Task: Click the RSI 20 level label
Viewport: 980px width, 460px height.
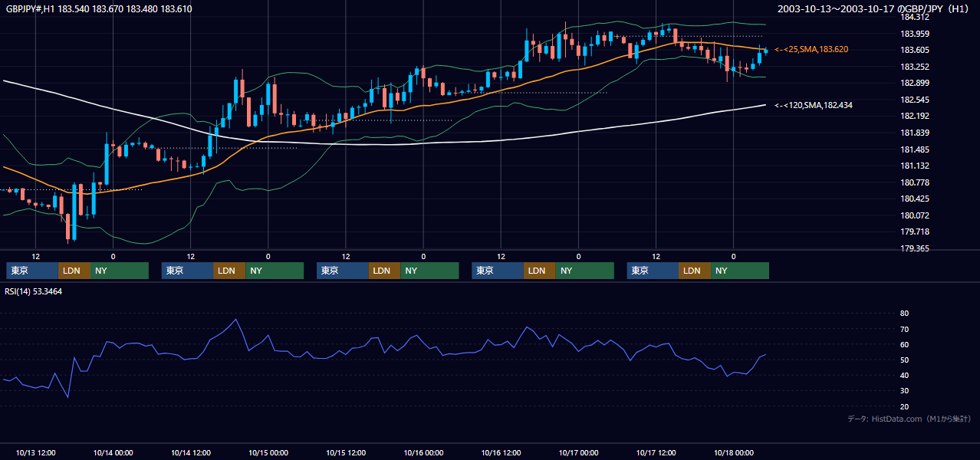Action: 904,406
